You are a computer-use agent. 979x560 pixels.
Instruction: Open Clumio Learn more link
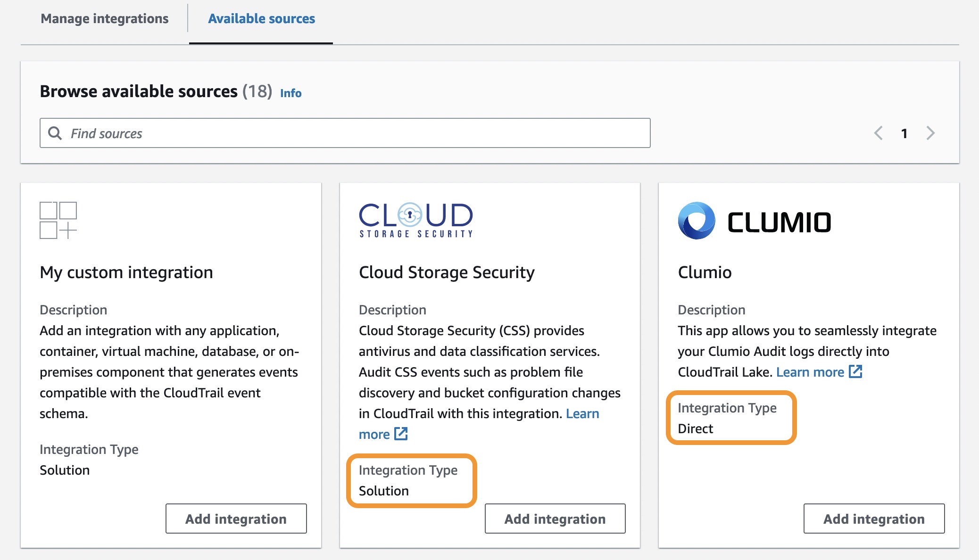810,372
